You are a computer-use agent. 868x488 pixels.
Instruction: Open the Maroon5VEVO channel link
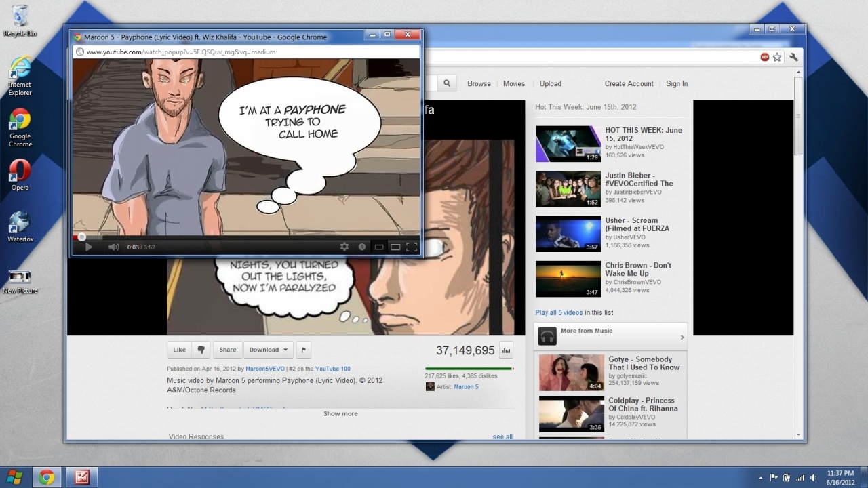coord(265,369)
